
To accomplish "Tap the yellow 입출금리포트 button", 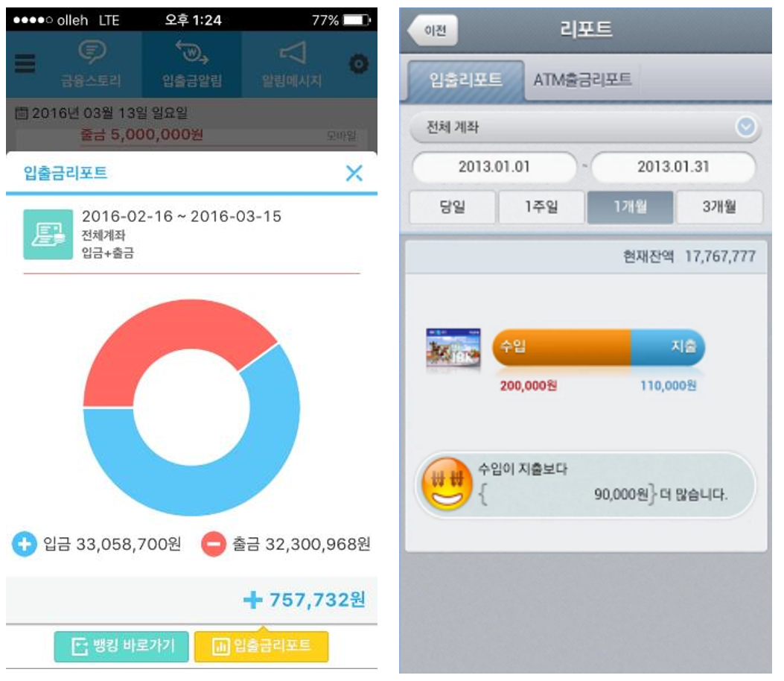I will 261,647.
